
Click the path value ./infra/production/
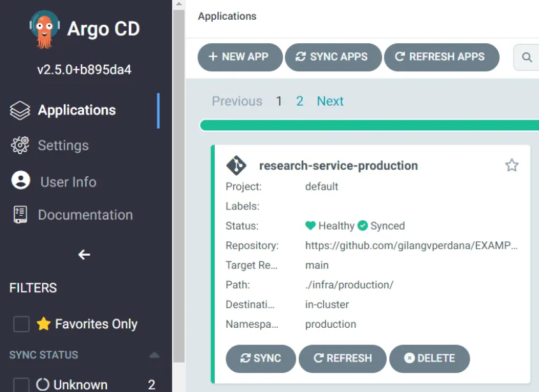point(349,285)
